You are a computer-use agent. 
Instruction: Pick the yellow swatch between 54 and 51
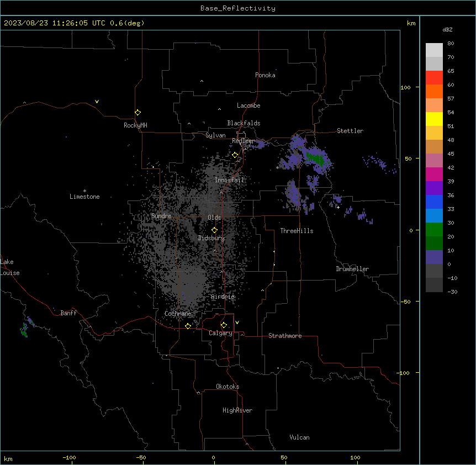(x=434, y=119)
